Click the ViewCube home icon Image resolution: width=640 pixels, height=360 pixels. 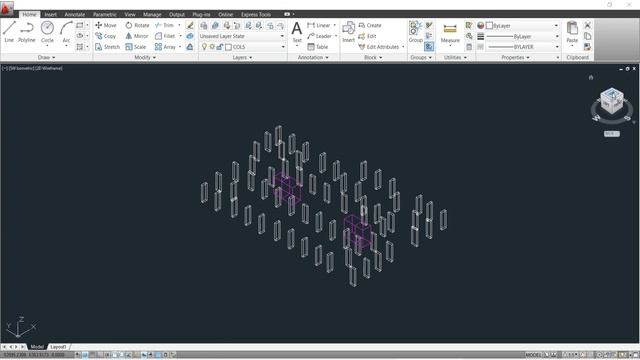click(x=591, y=77)
